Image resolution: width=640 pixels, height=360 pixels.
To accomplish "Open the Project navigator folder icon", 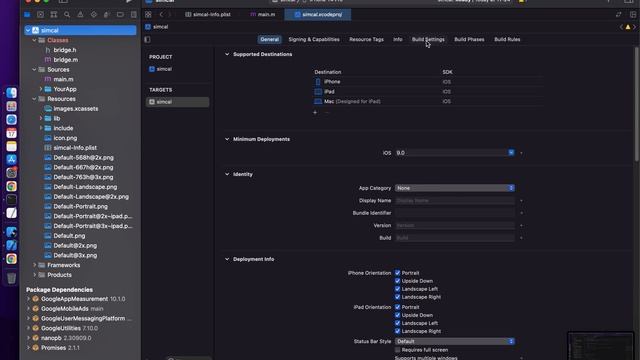I will click(27, 15).
